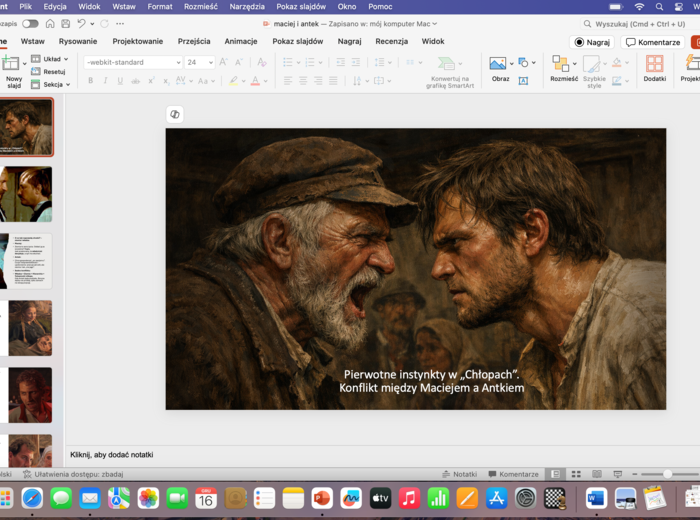The width and height of the screenshot is (700, 520).
Task: Click the Undo arrow icon
Action: coord(81,23)
